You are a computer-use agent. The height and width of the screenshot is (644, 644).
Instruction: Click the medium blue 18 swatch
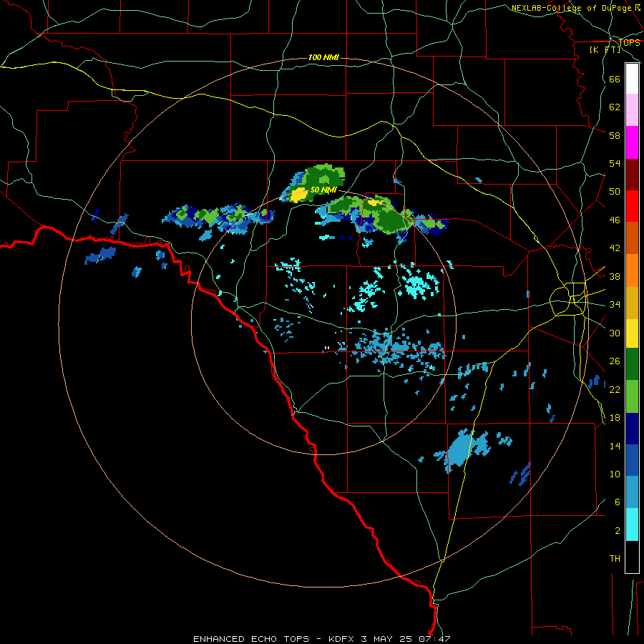[632, 461]
